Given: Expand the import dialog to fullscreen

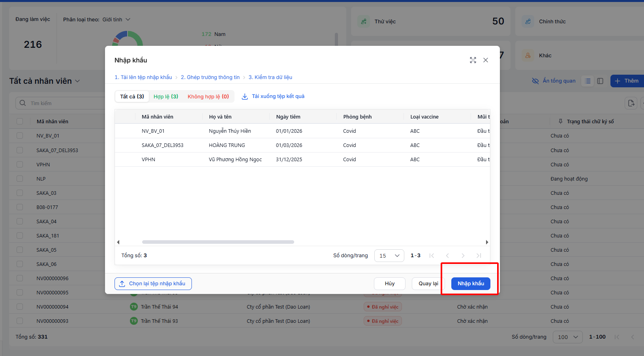Looking at the screenshot, I should pos(473,60).
